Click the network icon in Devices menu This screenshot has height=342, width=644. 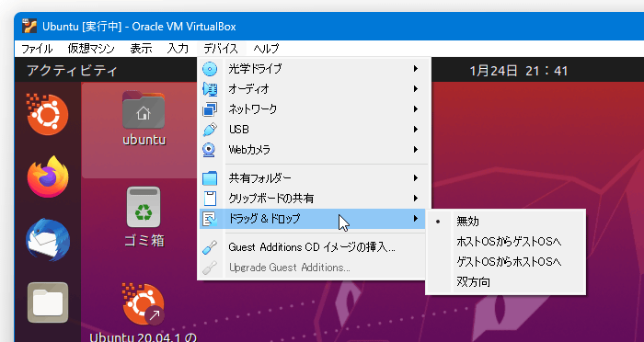[210, 109]
